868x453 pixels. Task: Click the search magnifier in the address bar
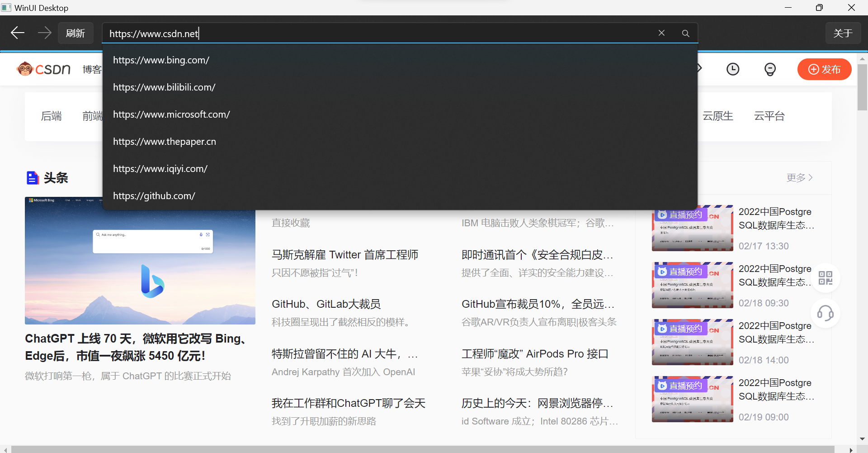coord(685,33)
